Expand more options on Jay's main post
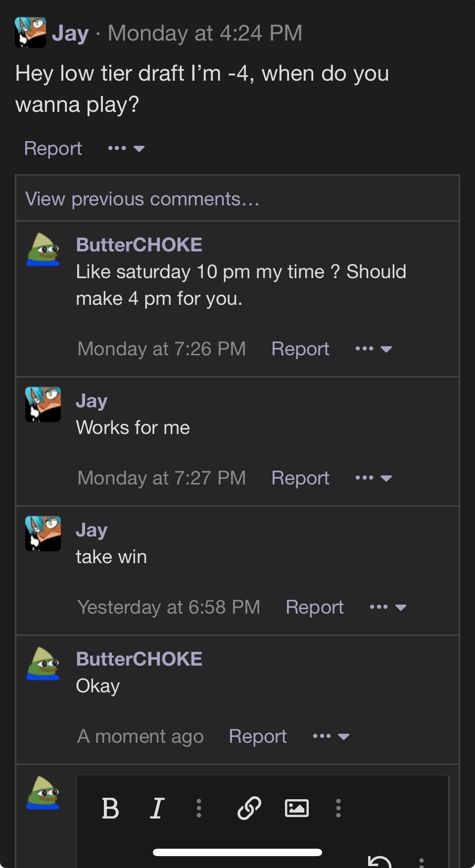 coord(126,148)
